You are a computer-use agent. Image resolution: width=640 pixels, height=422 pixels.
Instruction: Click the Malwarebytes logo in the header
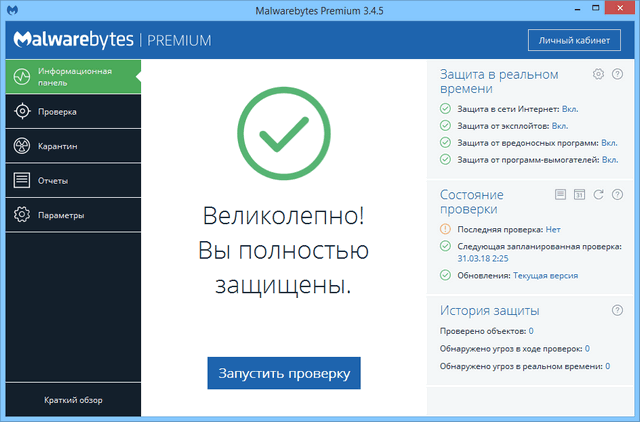tap(73, 40)
